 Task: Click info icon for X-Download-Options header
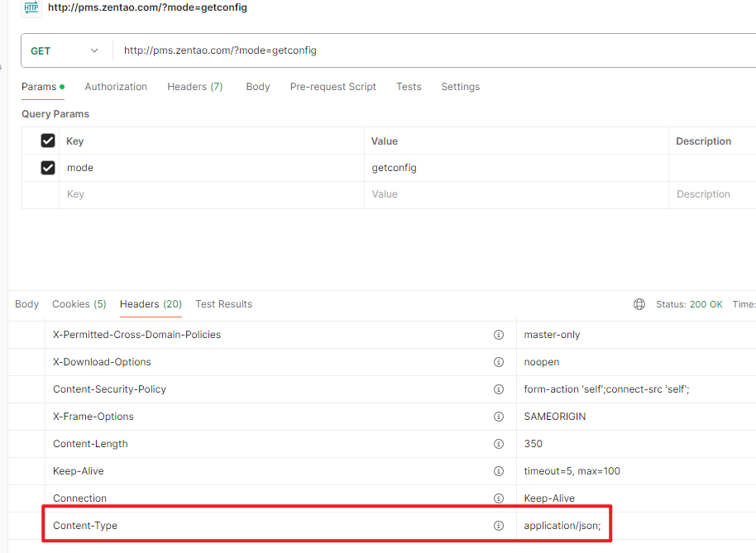click(499, 362)
